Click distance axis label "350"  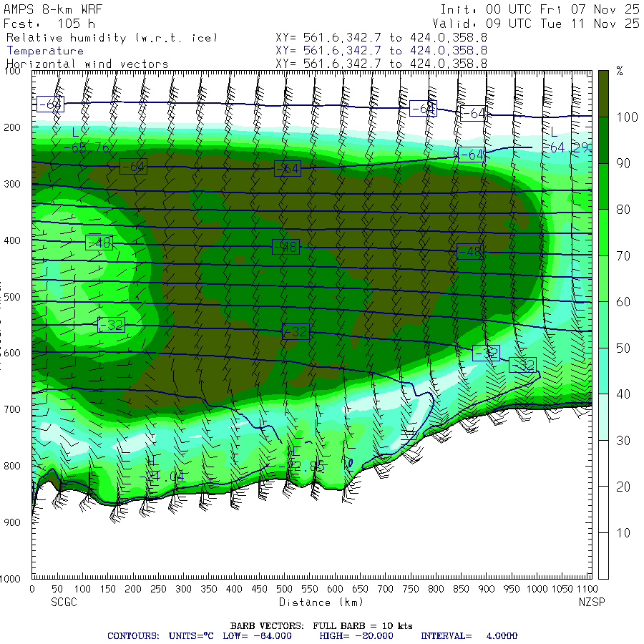pos(209,589)
